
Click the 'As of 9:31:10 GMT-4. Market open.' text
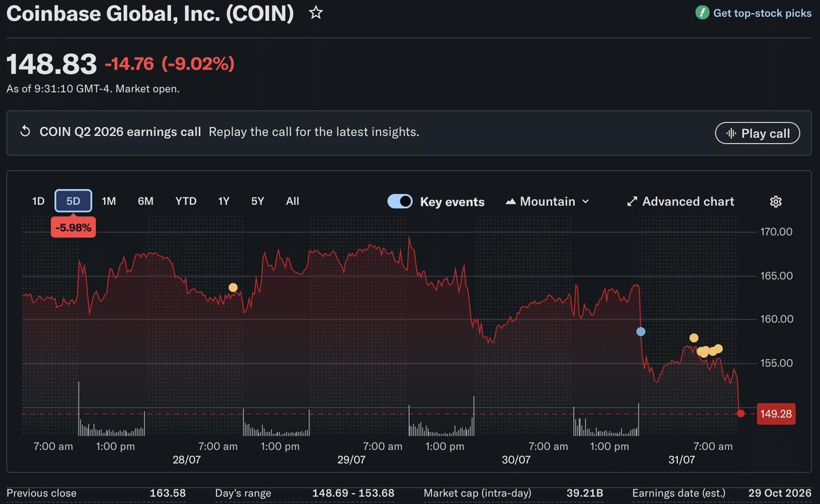(x=93, y=89)
